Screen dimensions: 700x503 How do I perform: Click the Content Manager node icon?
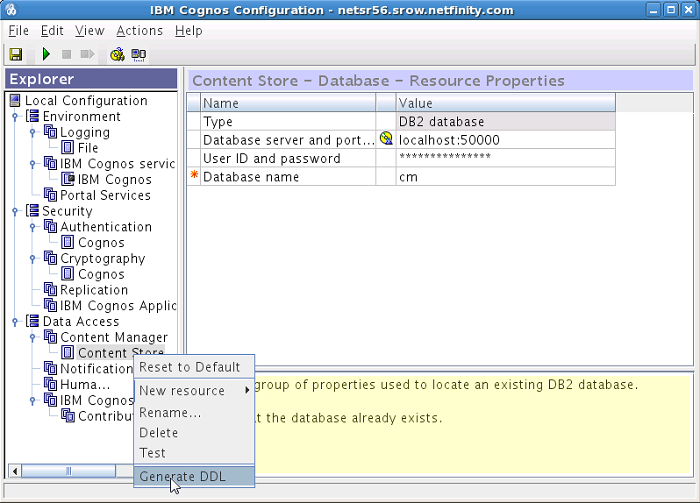click(x=50, y=337)
